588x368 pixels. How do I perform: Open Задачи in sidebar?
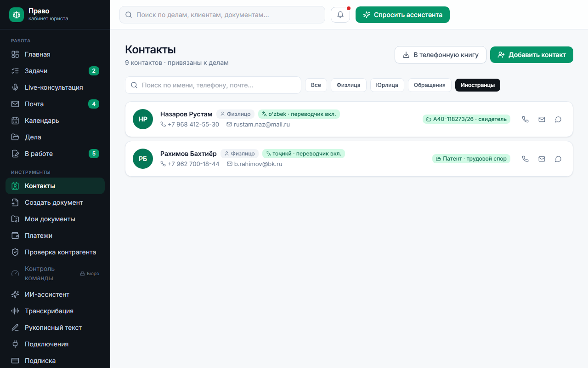point(55,71)
